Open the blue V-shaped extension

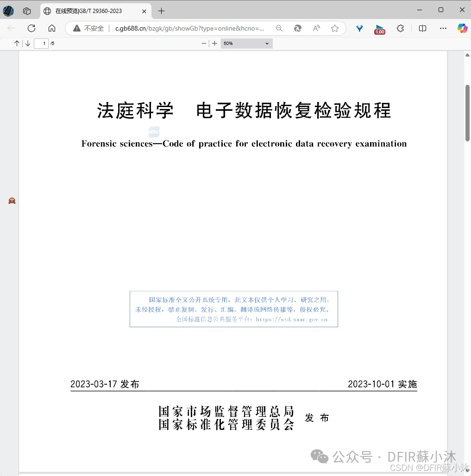(x=360, y=28)
